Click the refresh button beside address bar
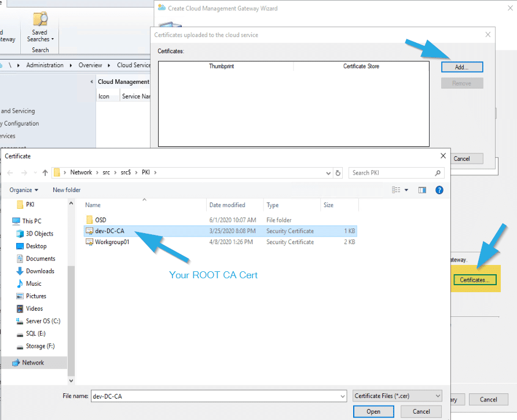517x420 pixels. (x=339, y=172)
